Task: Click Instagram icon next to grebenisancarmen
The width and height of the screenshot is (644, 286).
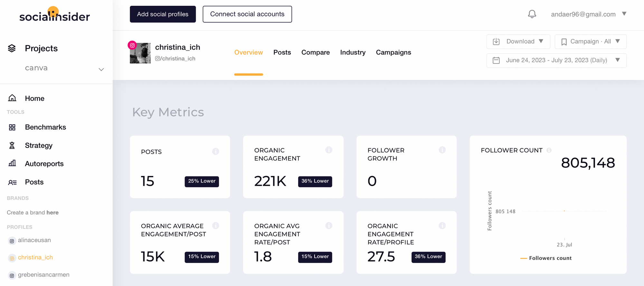Action: click(x=12, y=275)
